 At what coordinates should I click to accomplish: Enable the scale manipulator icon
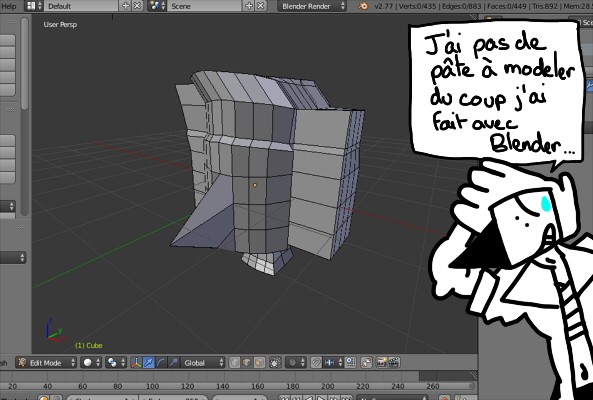(x=174, y=363)
